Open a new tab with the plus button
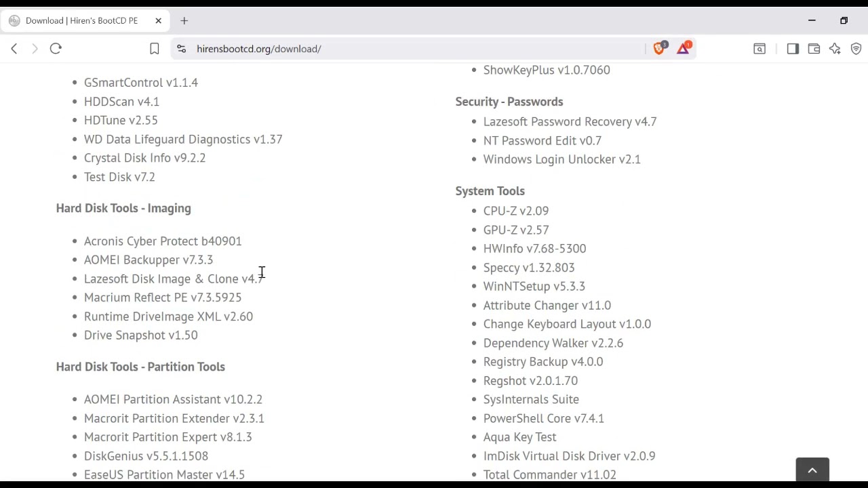 click(184, 20)
